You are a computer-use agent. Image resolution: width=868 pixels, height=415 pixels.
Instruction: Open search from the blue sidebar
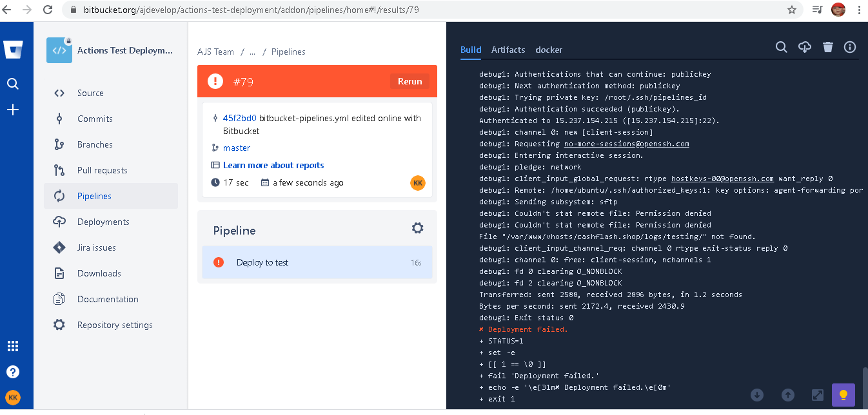[x=13, y=84]
